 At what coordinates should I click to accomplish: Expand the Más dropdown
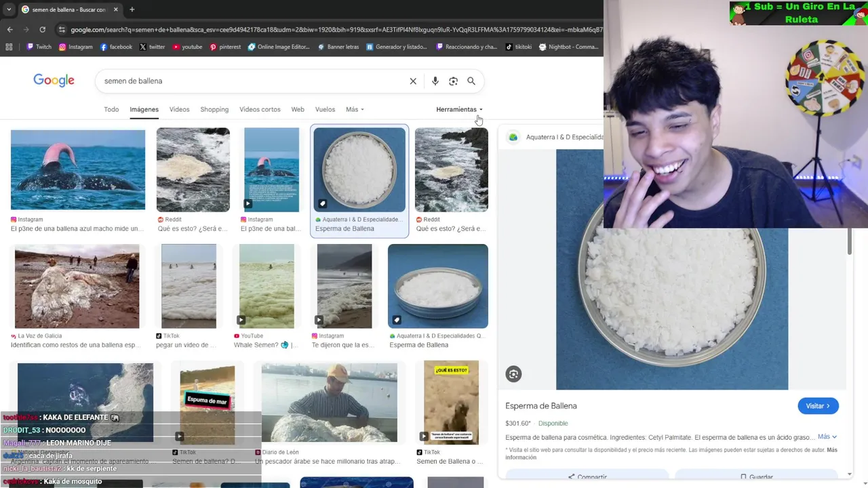coord(355,109)
